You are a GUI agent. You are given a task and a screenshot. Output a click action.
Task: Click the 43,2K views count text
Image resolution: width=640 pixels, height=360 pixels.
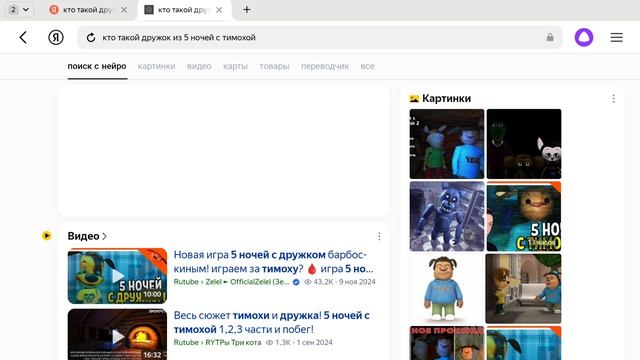(x=323, y=282)
